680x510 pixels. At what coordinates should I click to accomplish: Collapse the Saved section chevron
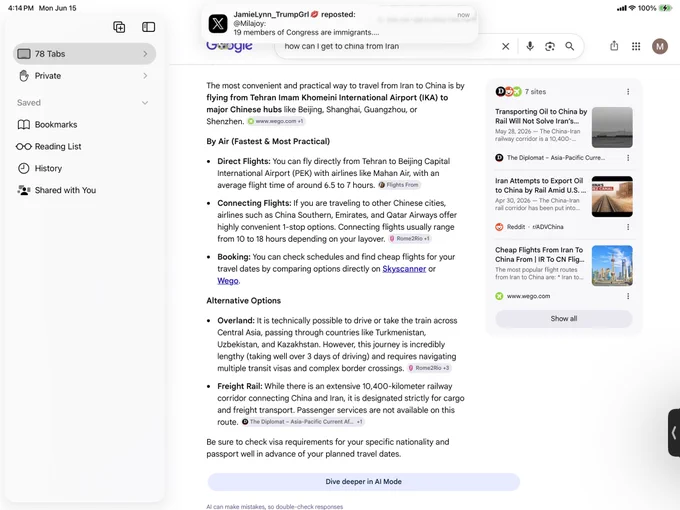tap(145, 103)
